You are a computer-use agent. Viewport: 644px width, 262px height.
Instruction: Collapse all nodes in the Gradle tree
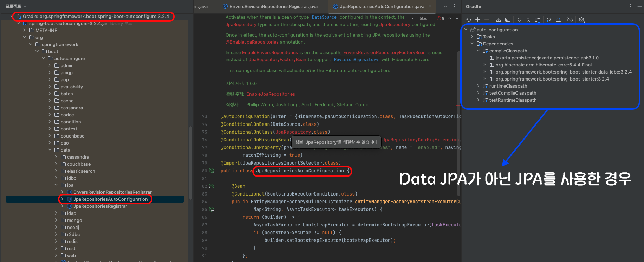[528, 20]
